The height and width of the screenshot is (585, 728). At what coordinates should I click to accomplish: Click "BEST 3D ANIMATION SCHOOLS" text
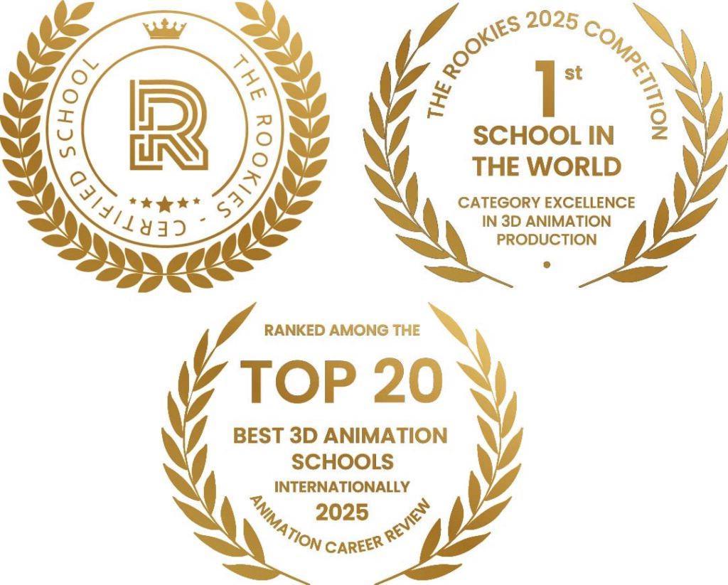pyautogui.click(x=341, y=448)
